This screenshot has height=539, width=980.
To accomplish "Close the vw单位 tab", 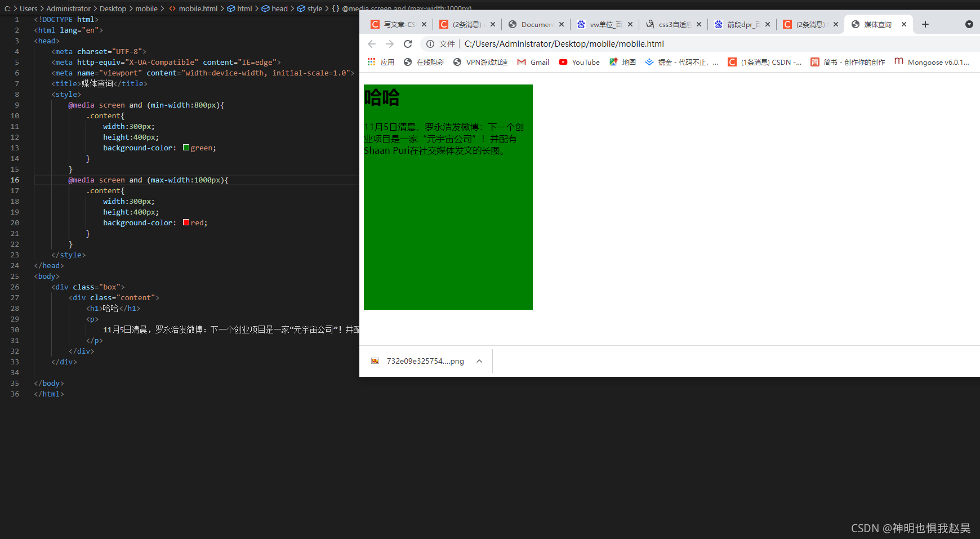I will [x=630, y=24].
